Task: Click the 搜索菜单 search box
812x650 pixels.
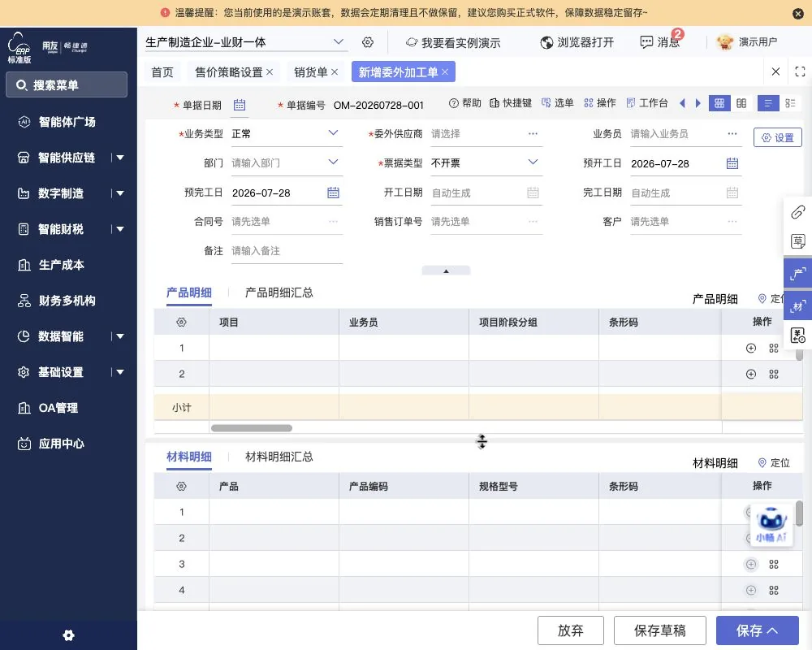Action: (67, 85)
